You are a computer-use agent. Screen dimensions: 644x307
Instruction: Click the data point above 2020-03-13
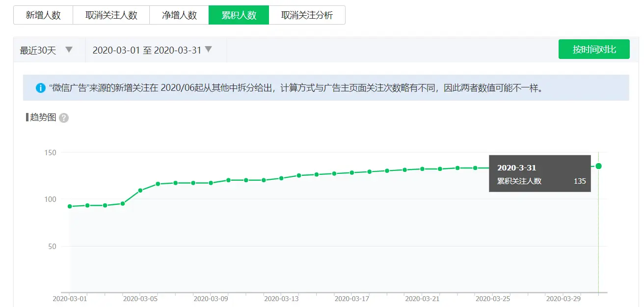281,178
